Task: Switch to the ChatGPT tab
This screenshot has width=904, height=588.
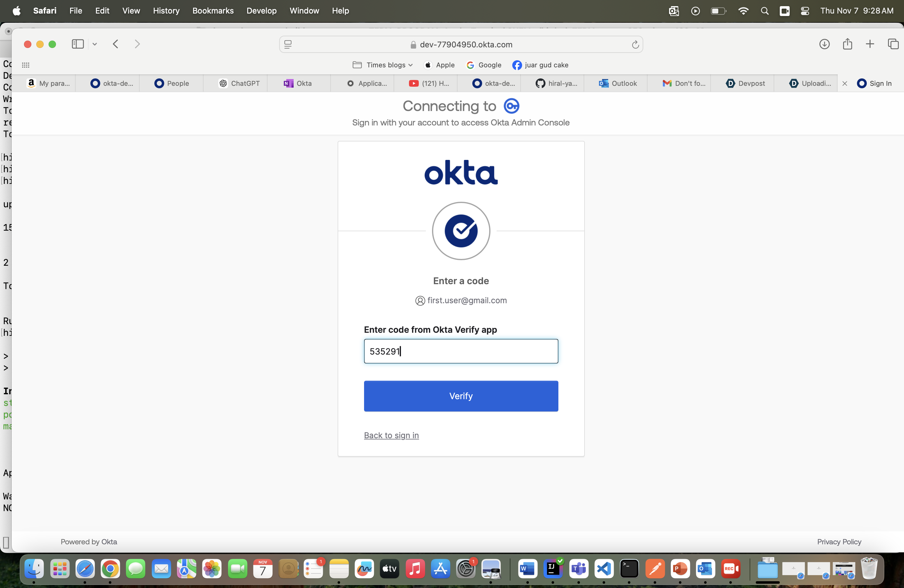Action: tap(239, 83)
